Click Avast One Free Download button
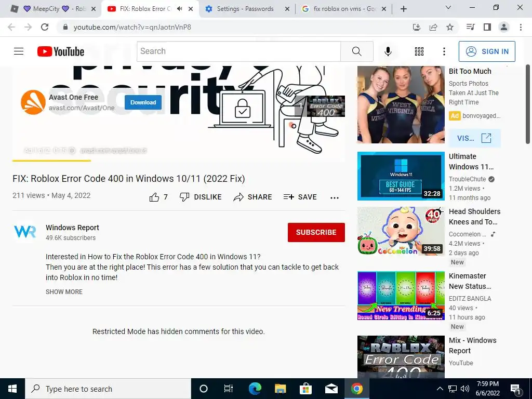The image size is (532, 399). (143, 102)
